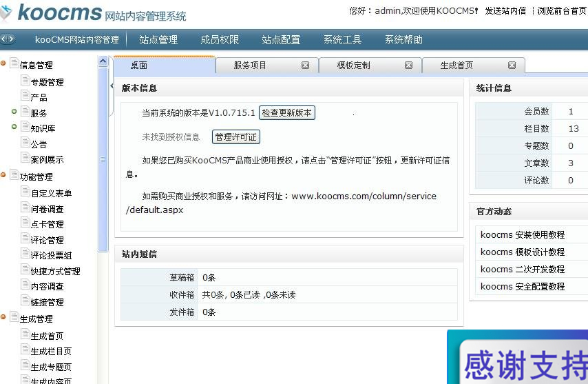This screenshot has width=588, height=384.
Task: Click the document icon beside 点卡管理
Action: point(25,223)
